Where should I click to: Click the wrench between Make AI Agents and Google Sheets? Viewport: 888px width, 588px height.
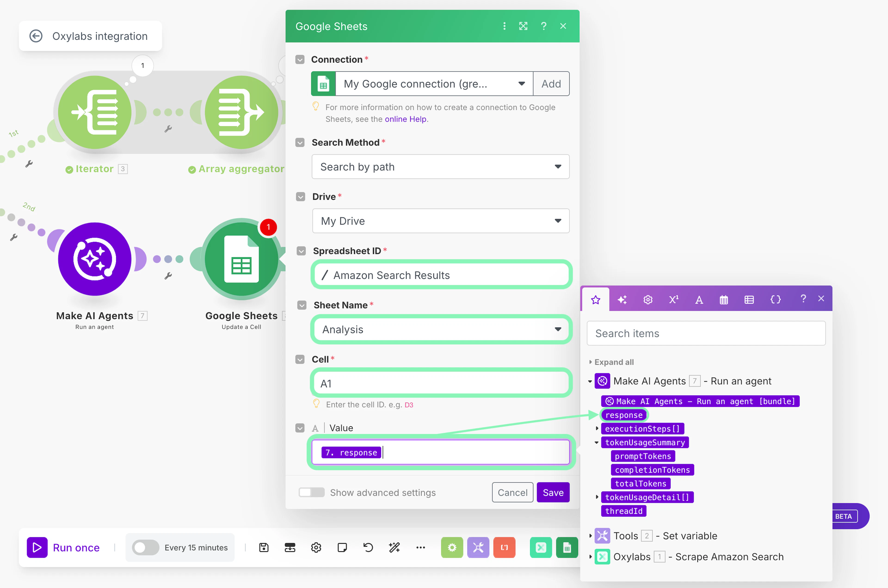pos(168,276)
